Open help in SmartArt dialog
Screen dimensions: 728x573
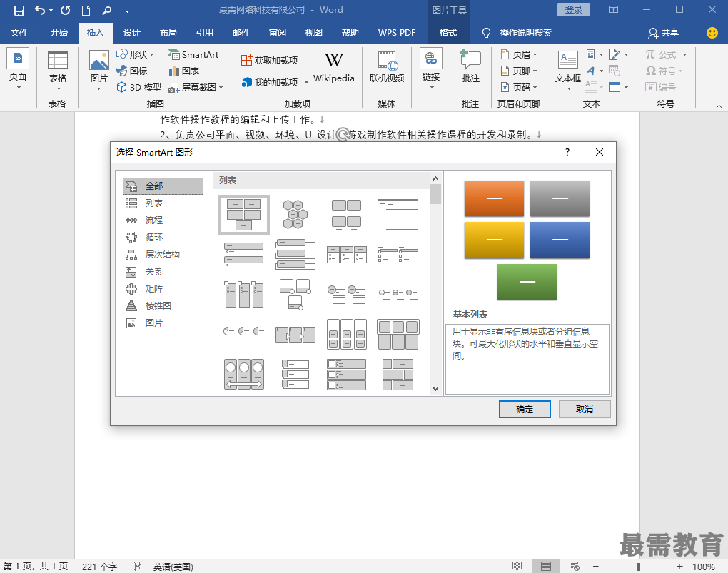[567, 152]
